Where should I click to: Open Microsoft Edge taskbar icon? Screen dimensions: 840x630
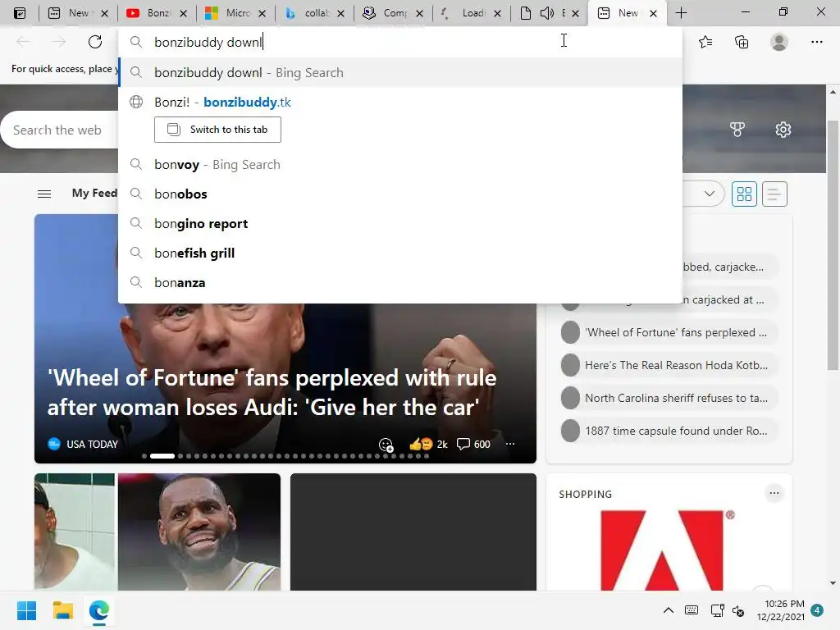point(99,610)
